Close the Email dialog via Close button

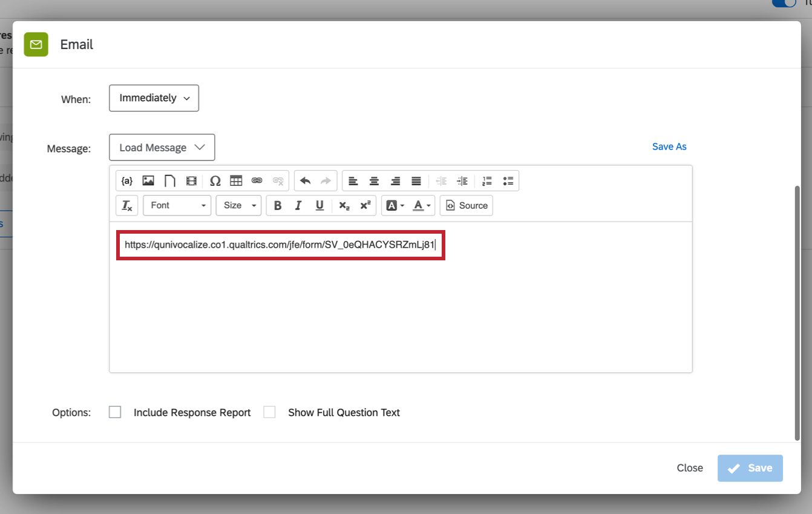690,467
